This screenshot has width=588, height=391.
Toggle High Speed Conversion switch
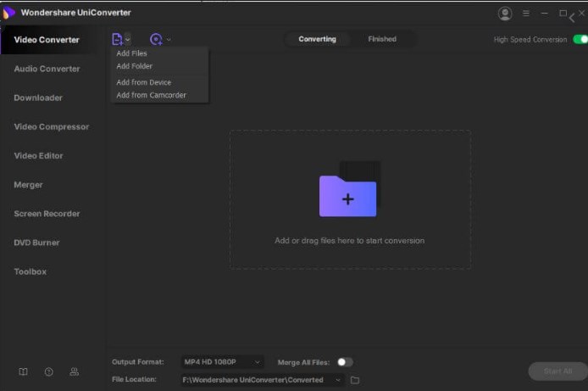[580, 39]
